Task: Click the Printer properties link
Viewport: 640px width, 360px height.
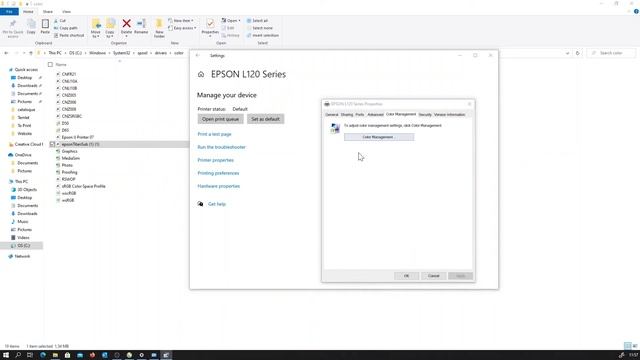Action: pos(216,160)
